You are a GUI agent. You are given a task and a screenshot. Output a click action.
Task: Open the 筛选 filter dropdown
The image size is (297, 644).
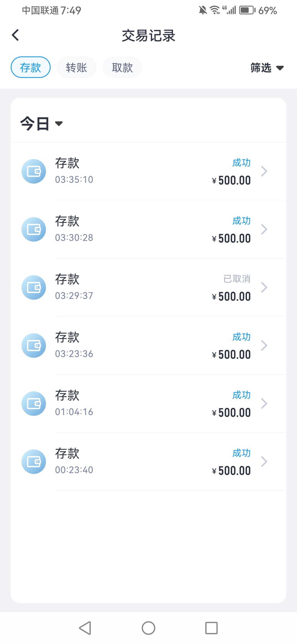click(x=267, y=68)
